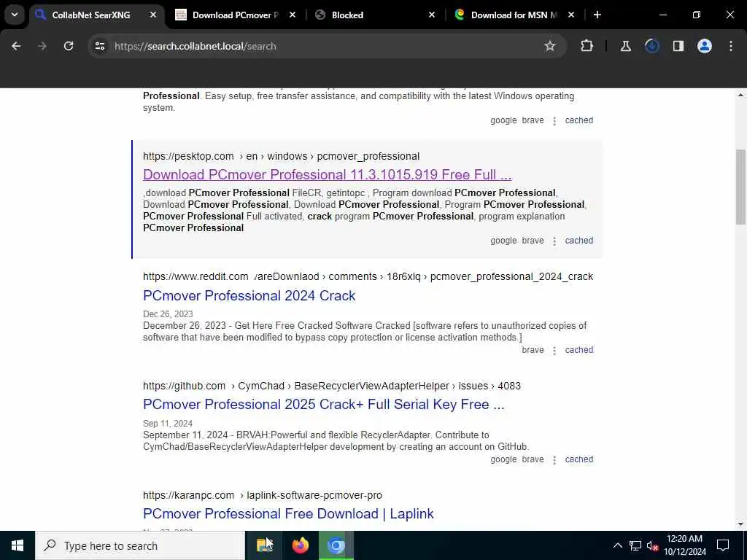Screen dimensions: 747x560
Task: Click the pesktop.com result URL
Action: pos(281,156)
